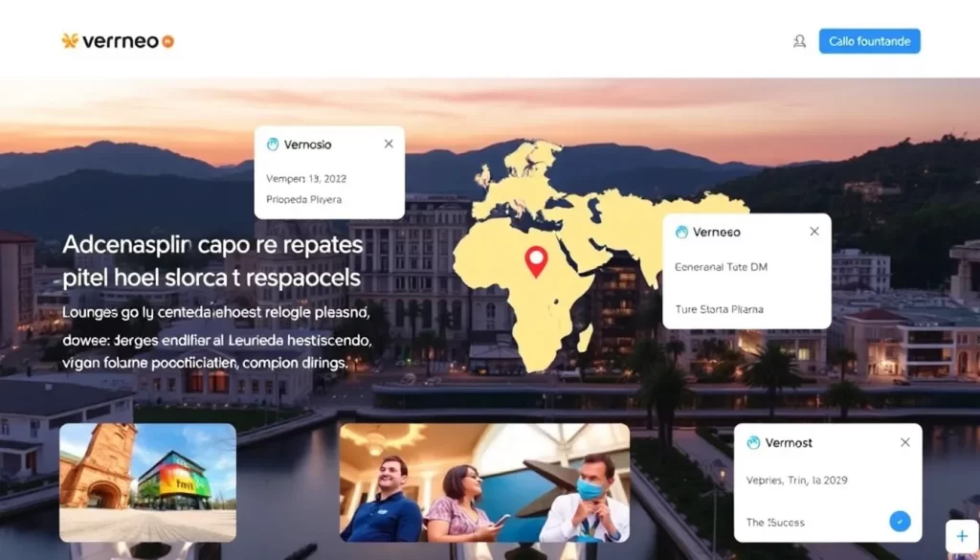Click Propeda Piyera in Vernosio card
This screenshot has width=980, height=560.
click(304, 200)
